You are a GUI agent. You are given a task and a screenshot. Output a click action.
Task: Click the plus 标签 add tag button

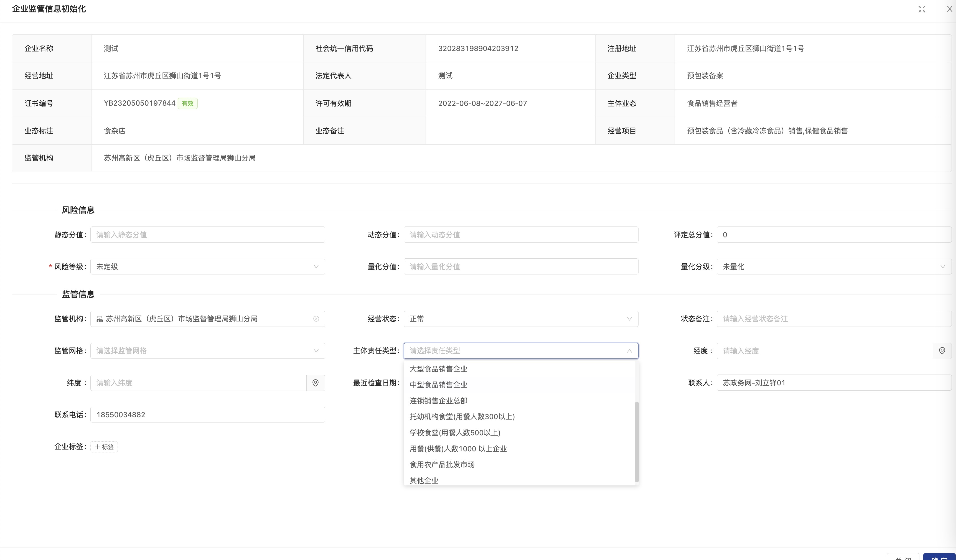tap(104, 447)
